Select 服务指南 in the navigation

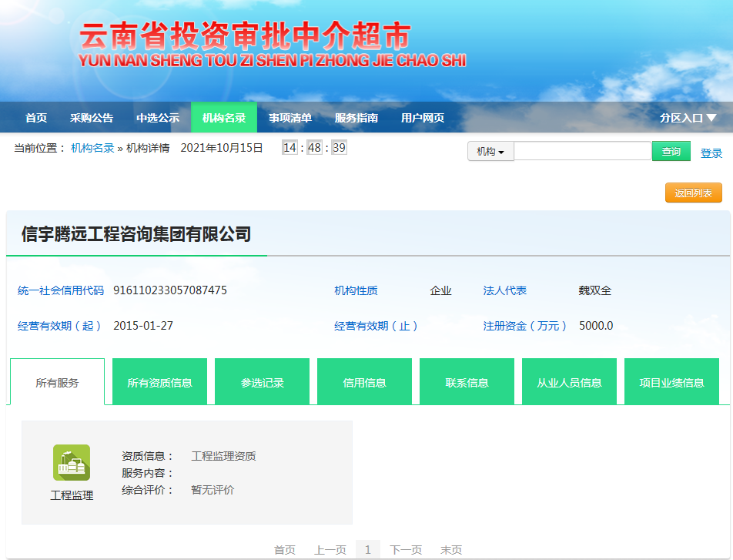[x=356, y=118]
